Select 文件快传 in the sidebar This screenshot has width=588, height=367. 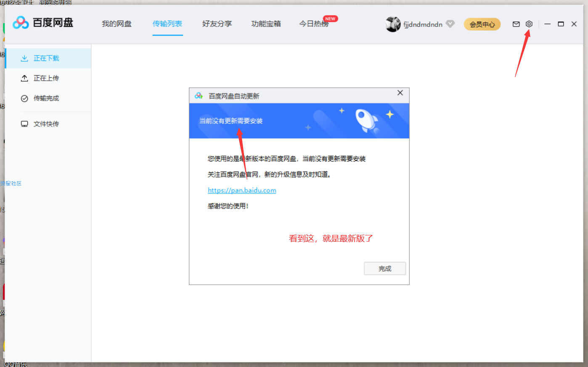pos(48,124)
